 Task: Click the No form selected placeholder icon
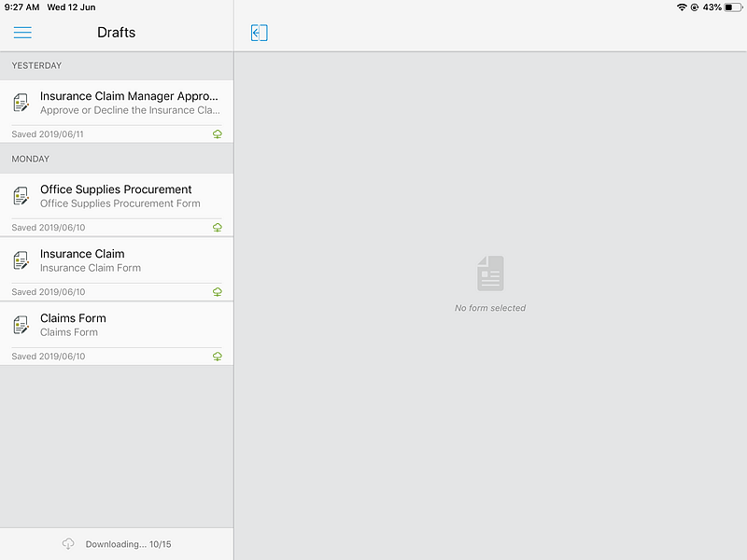click(490, 273)
